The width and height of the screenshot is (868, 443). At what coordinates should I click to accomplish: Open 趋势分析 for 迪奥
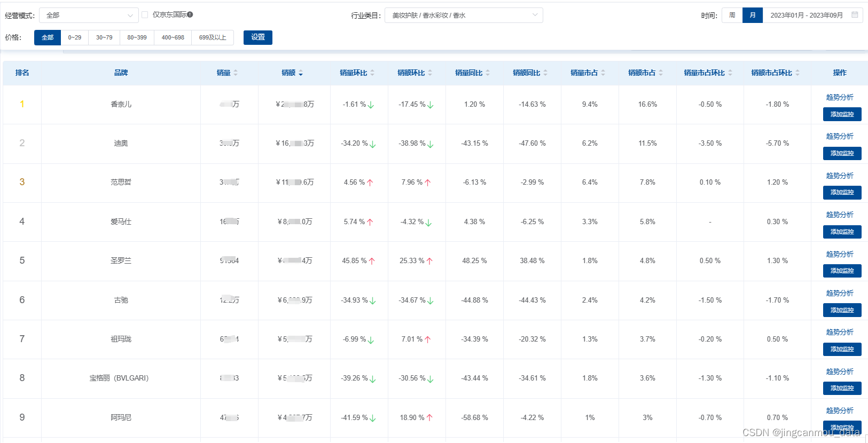click(840, 136)
